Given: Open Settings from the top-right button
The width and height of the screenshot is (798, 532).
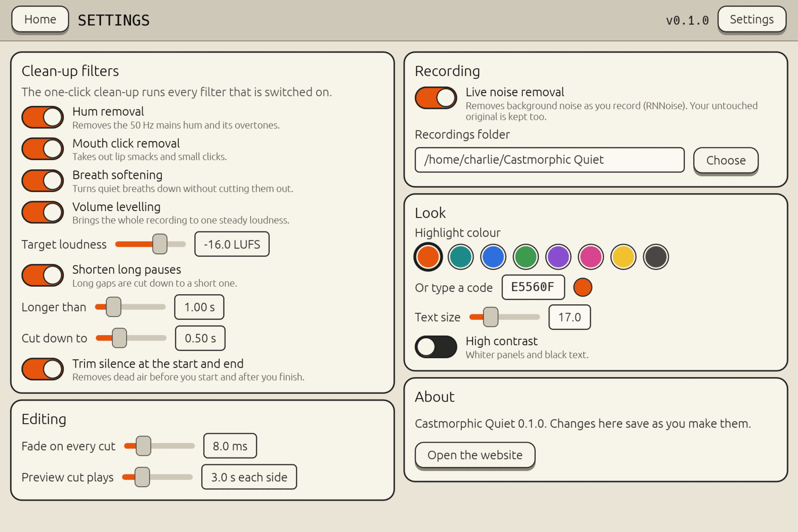Looking at the screenshot, I should [x=752, y=20].
